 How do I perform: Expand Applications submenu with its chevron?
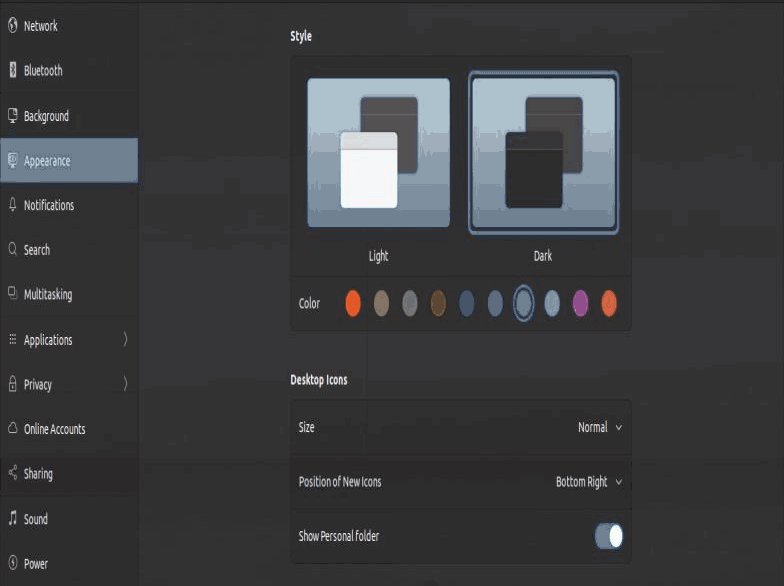[x=126, y=339]
